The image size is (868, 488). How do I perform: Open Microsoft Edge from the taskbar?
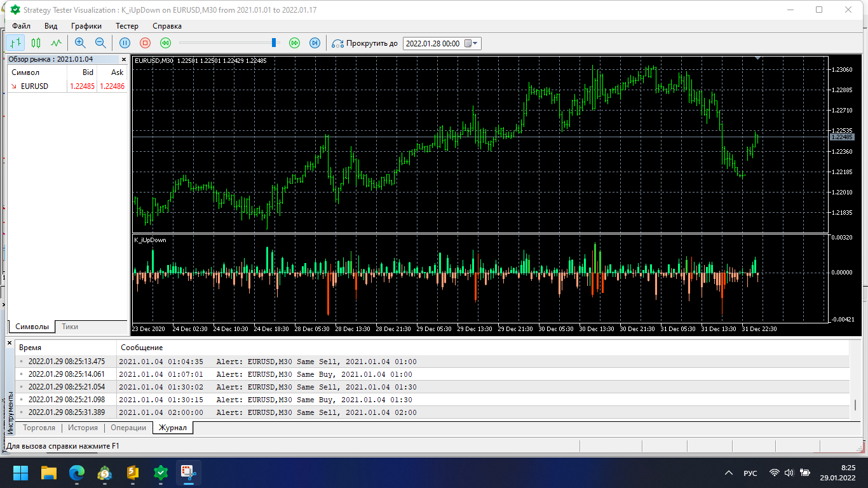coord(76,473)
